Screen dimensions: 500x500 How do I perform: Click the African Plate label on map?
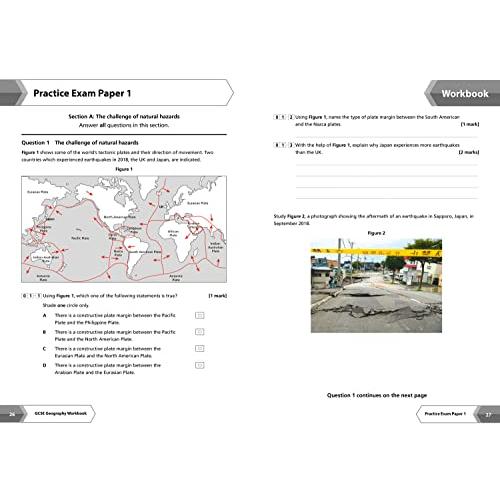click(x=173, y=233)
